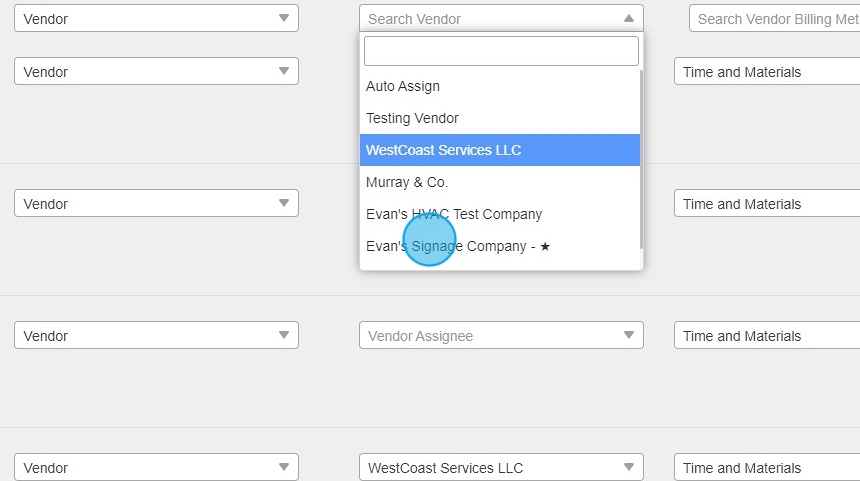
Task: Expand the bottom-most Vendor dropdown
Action: click(156, 468)
